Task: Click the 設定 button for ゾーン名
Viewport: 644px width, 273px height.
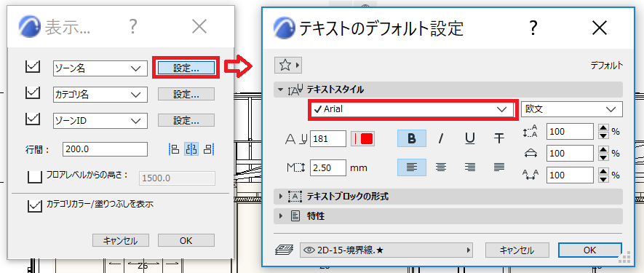Action: tap(186, 68)
